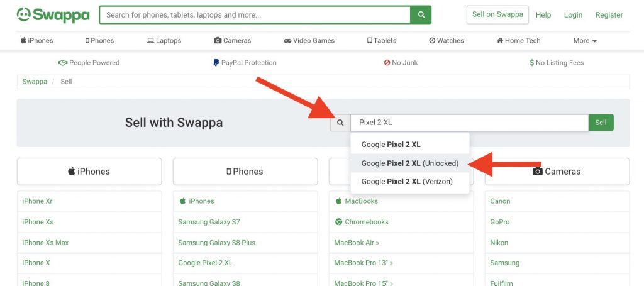Viewport: 644px width, 286px height.
Task: Select Google Pixel 2 XL suggestion
Action: click(x=410, y=145)
